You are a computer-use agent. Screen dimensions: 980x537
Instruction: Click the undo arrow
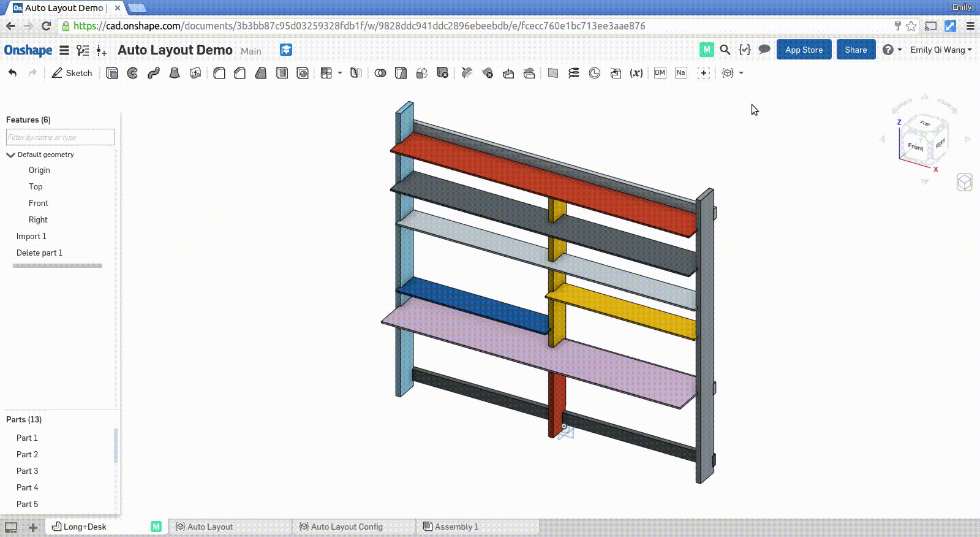(x=12, y=73)
